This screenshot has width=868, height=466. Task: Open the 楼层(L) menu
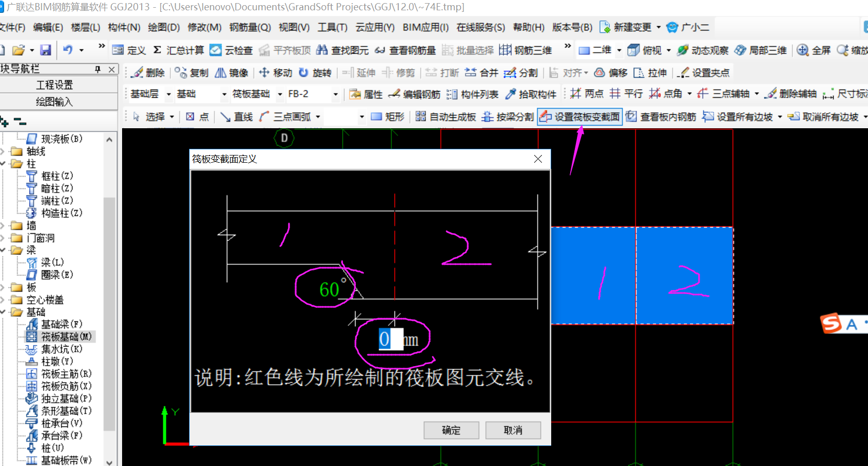[86, 27]
